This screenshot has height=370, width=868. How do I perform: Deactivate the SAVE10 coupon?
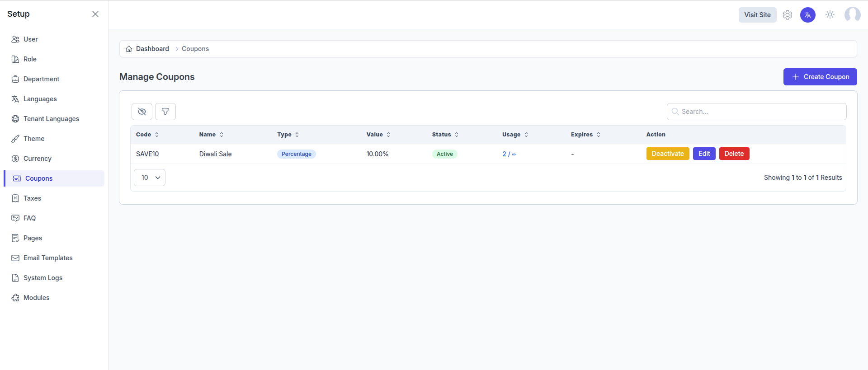tap(667, 154)
